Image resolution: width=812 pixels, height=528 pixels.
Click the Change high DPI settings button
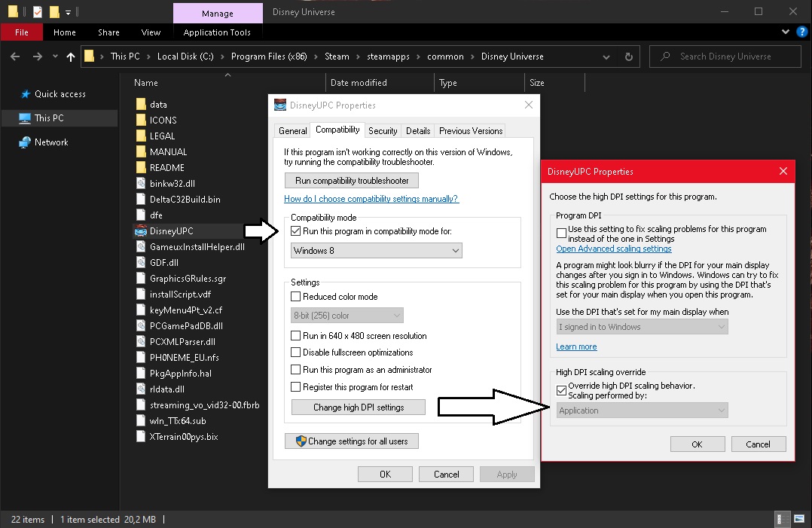click(x=359, y=407)
